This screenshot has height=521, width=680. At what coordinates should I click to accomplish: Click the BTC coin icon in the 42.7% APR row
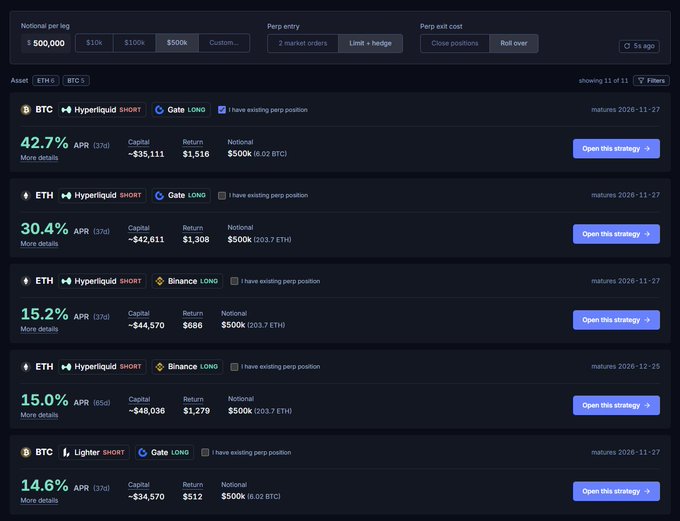click(x=26, y=110)
